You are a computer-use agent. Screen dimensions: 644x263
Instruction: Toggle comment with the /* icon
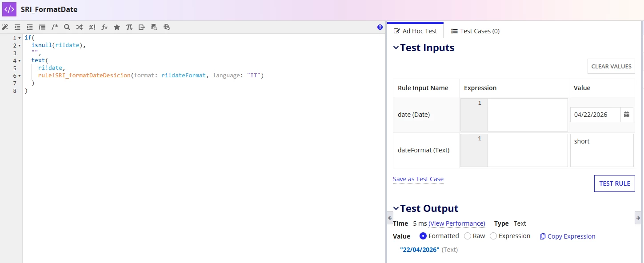55,27
